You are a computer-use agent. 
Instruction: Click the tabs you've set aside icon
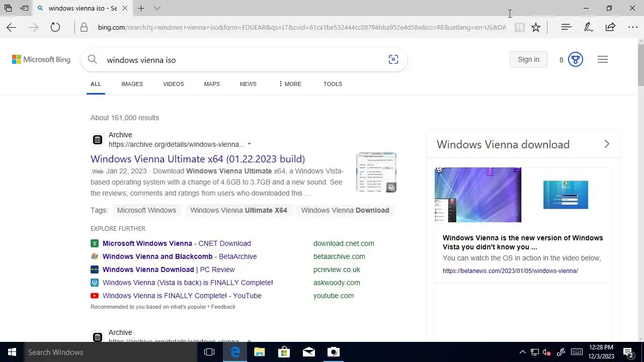point(8,8)
